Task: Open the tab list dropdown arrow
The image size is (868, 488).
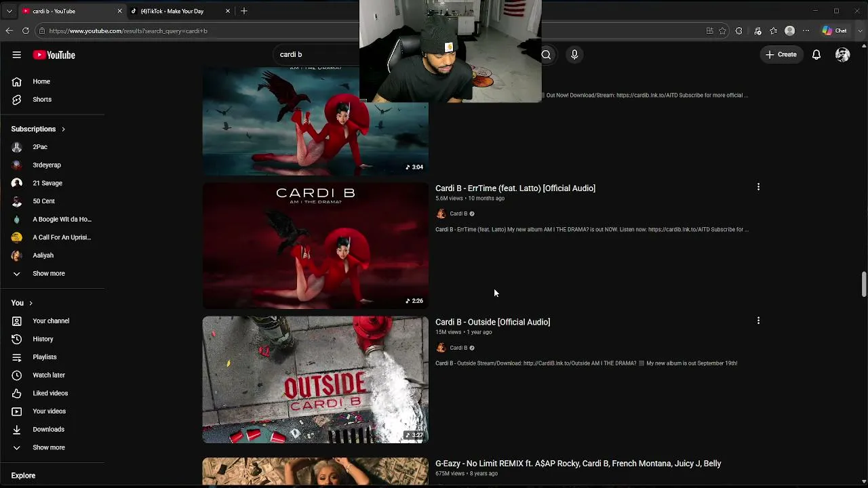Action: 9,11
